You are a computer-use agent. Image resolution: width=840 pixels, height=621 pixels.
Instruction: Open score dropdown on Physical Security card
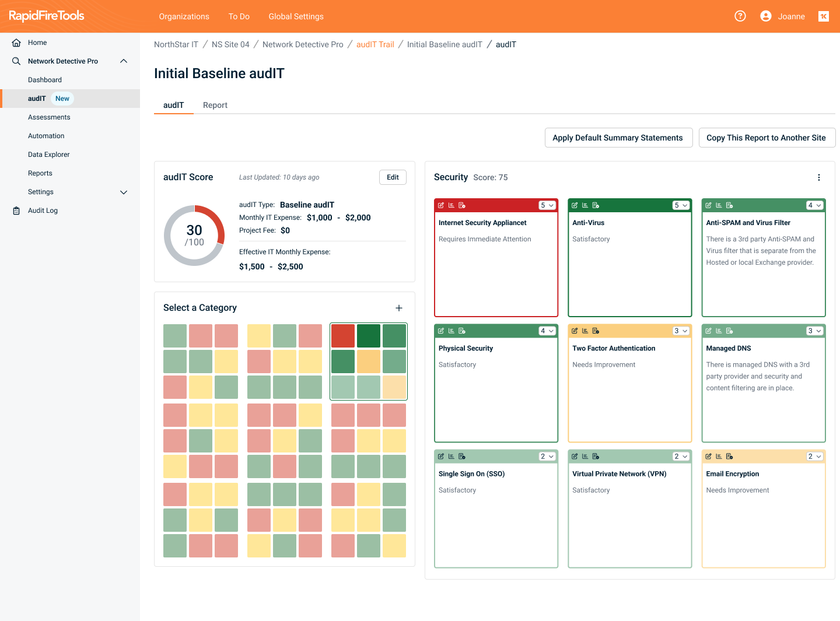coord(547,331)
